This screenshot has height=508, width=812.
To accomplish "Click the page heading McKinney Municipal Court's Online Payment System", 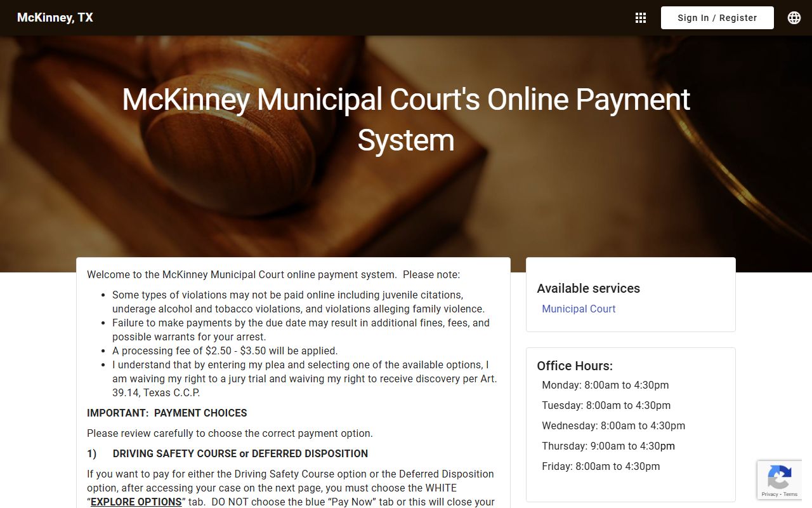I will (406, 119).
